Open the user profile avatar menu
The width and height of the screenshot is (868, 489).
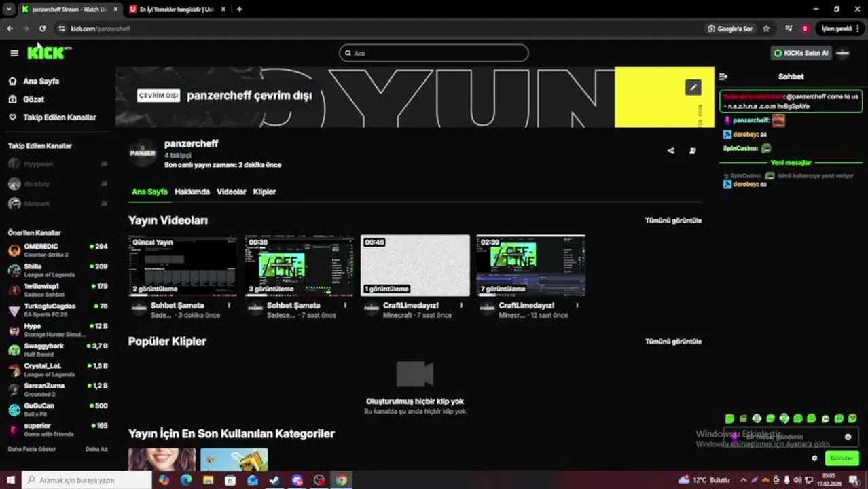pos(843,53)
